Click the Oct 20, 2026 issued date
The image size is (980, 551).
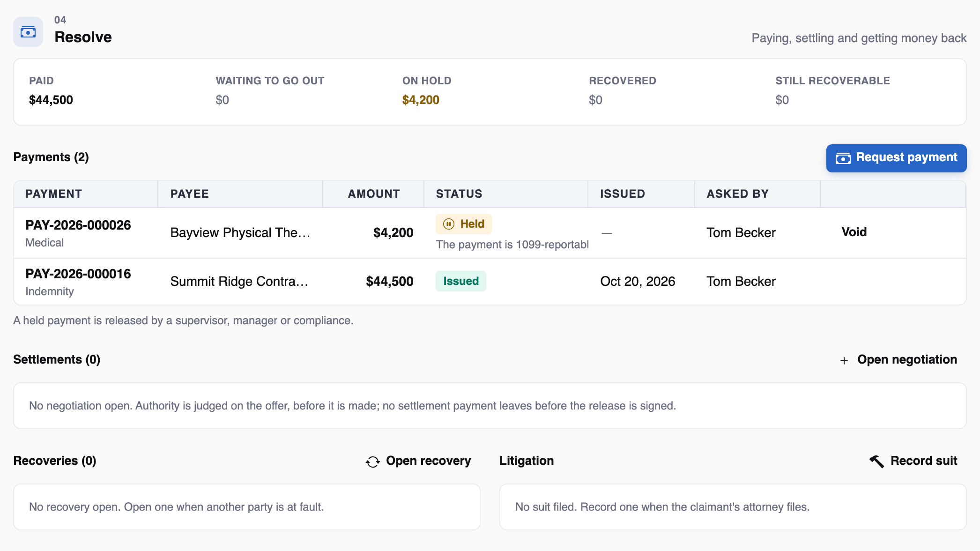point(638,281)
